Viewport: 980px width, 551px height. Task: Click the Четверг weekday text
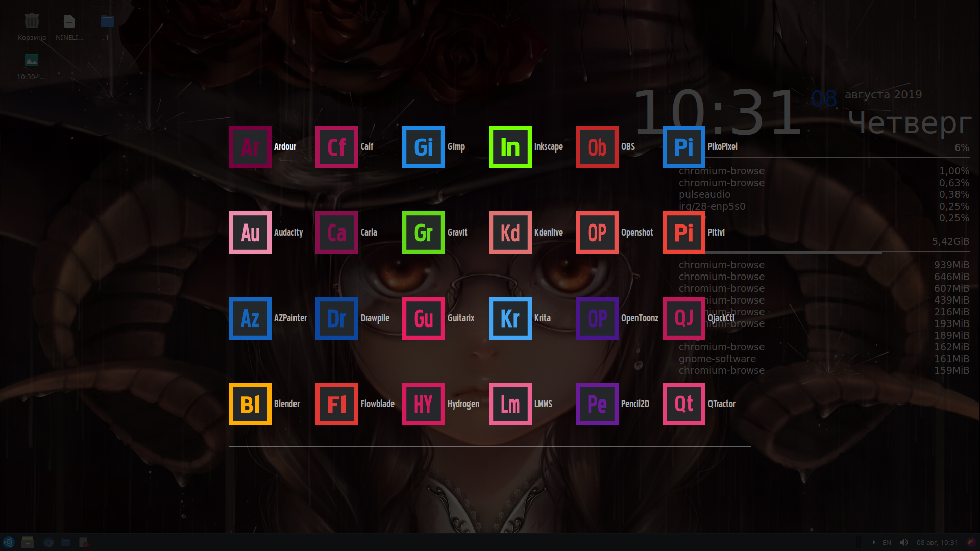click(910, 123)
